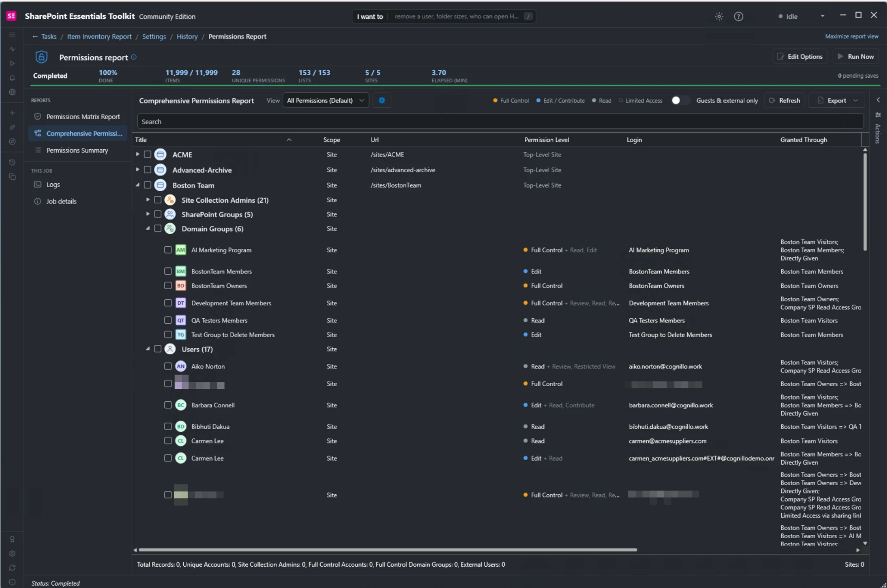Check the Advanced-Archive row checkbox
The height and width of the screenshot is (588, 887).
coord(147,170)
